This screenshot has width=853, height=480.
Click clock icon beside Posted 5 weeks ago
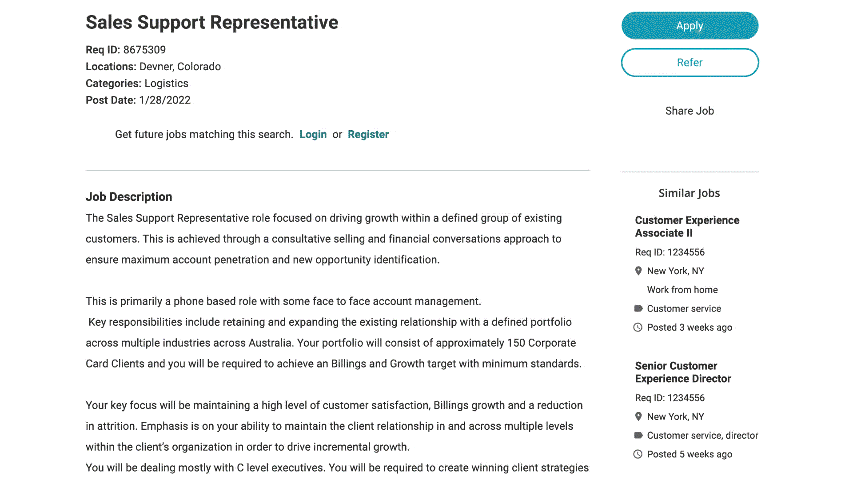pyautogui.click(x=639, y=455)
